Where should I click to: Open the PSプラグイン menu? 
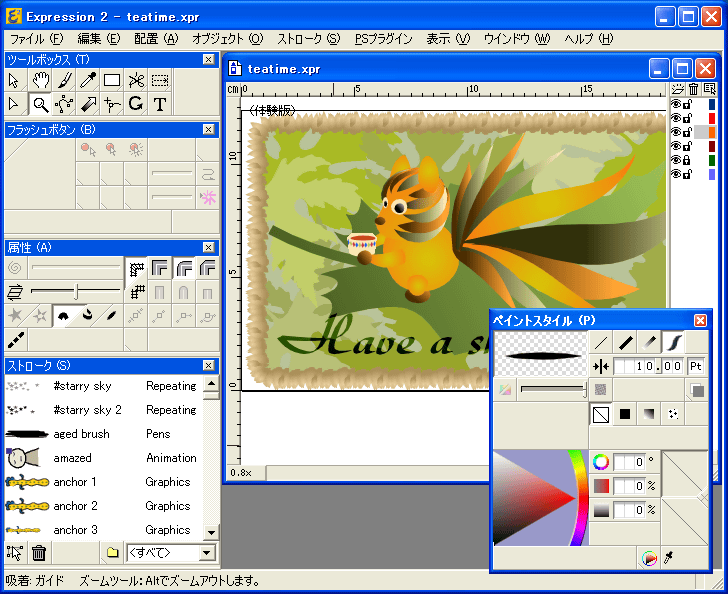[384, 39]
